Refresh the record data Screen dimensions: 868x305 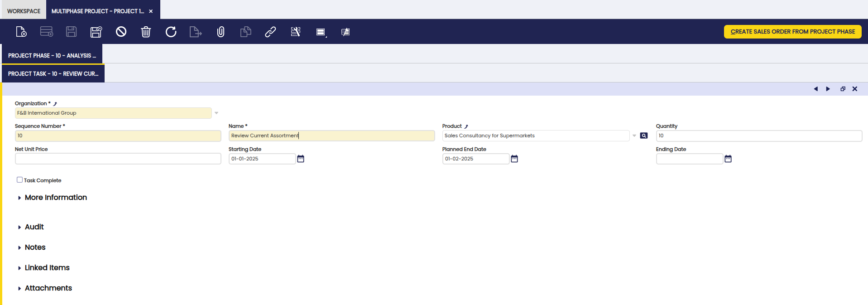(171, 32)
